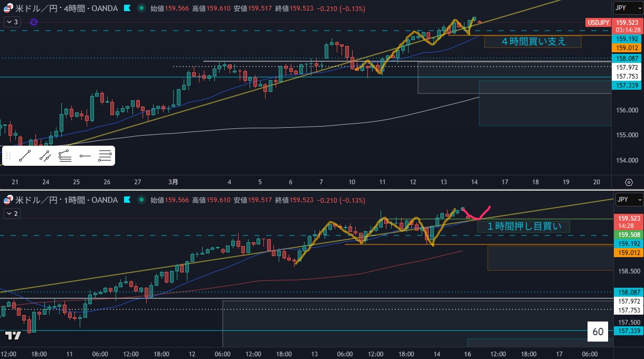Click green market status dot on 4-hour chart

point(140,8)
